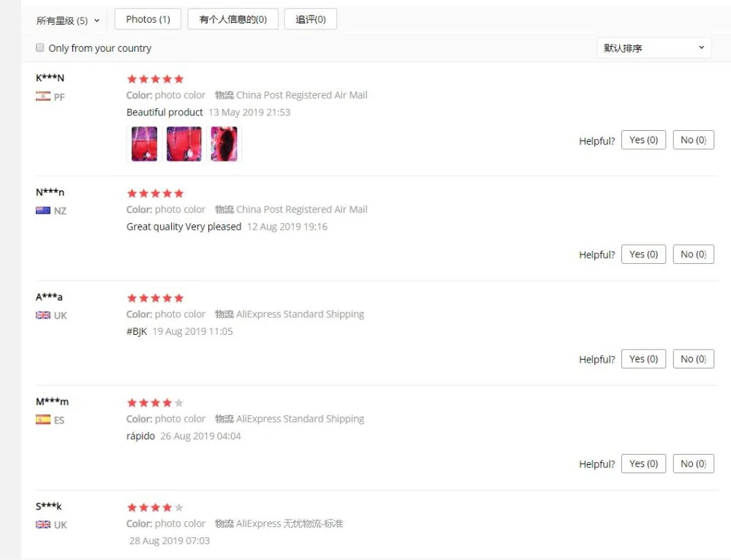
Task: Click AliExpress Standard Shipping in A***a's review
Action: (x=300, y=314)
